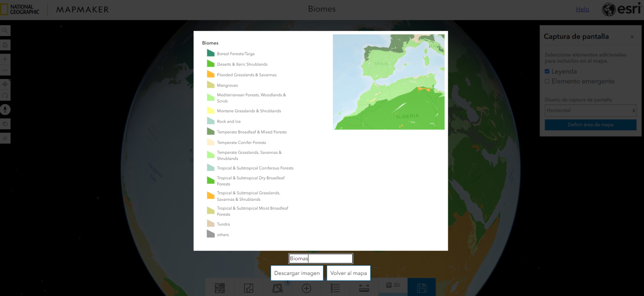Click the save screenshot icon
Viewport: 644px width, 296px height.
tap(421, 288)
